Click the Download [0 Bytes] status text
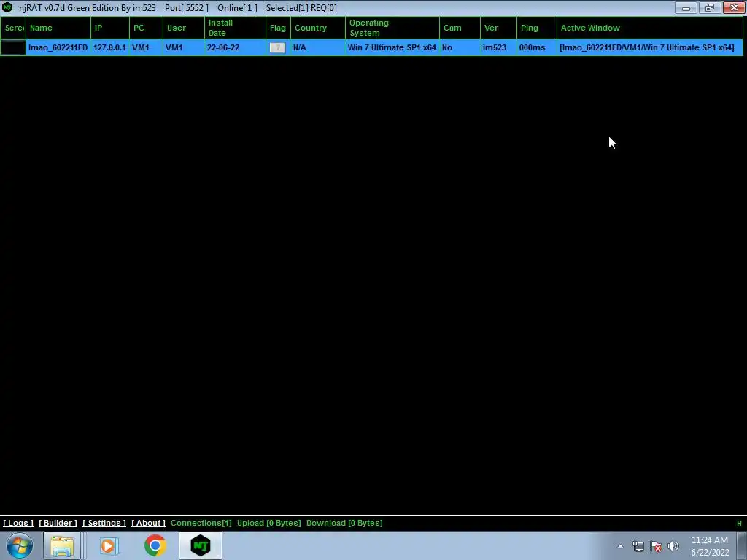This screenshot has height=560, width=747. coord(344,523)
